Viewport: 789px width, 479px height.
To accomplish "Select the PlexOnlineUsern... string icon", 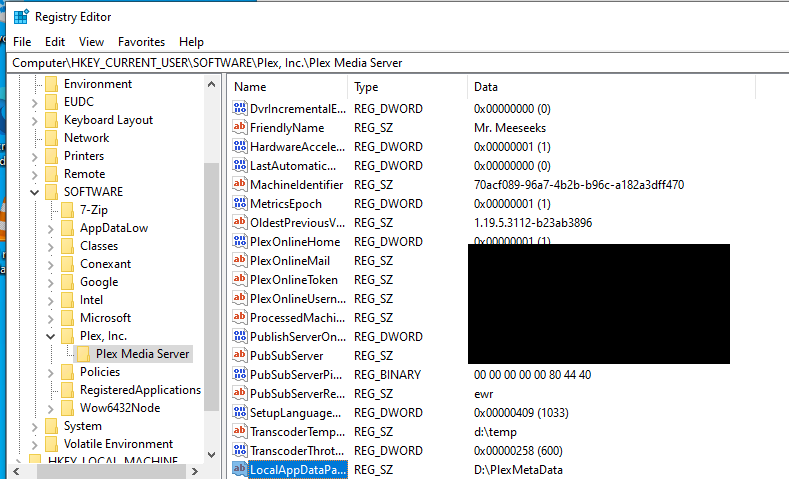I will [x=240, y=298].
